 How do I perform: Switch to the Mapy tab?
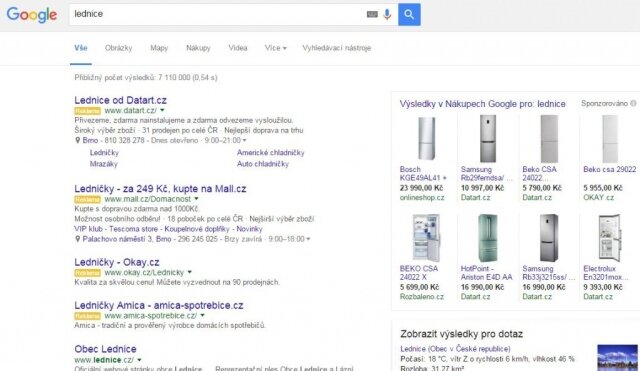point(159,48)
